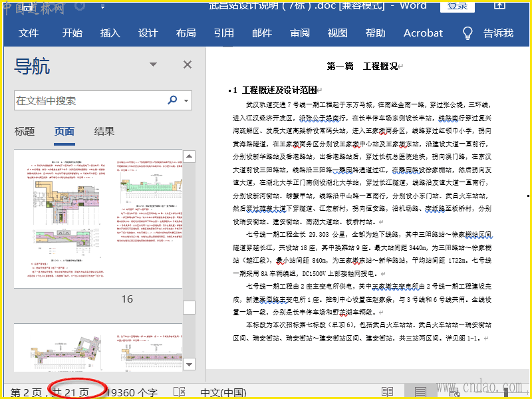Select the 邮件 ribbon tab
The height and width of the screenshot is (399, 532).
[x=262, y=33]
